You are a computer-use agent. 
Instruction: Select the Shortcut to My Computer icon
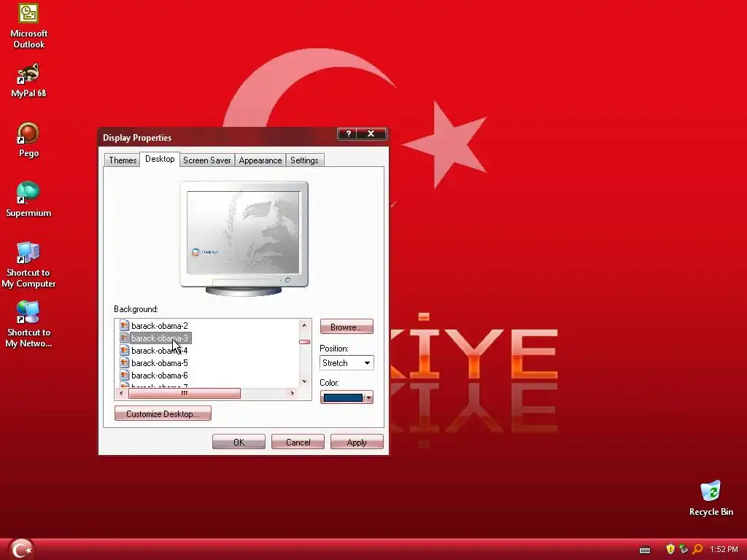click(x=28, y=265)
